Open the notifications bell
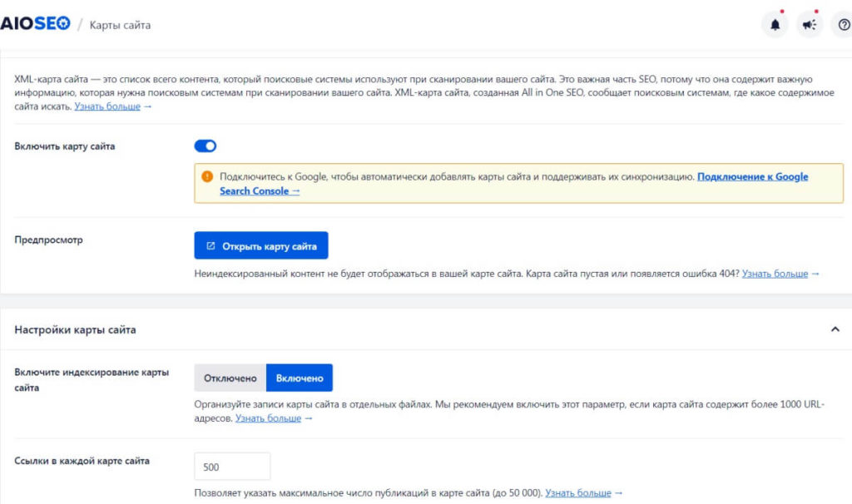 pyautogui.click(x=775, y=24)
